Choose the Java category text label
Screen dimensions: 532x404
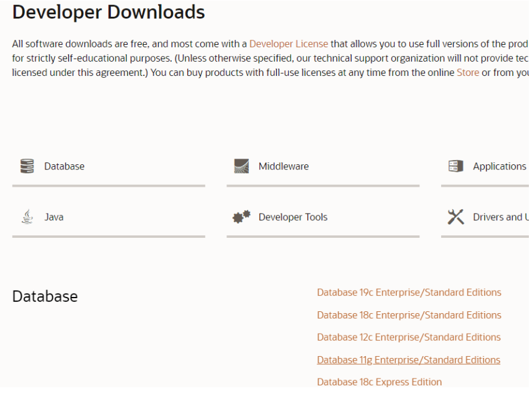(54, 217)
